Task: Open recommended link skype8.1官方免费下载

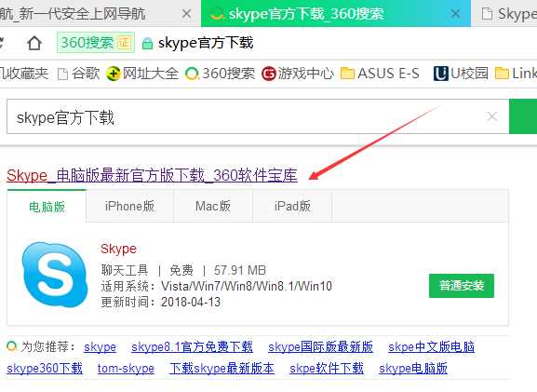Action: [192, 347]
